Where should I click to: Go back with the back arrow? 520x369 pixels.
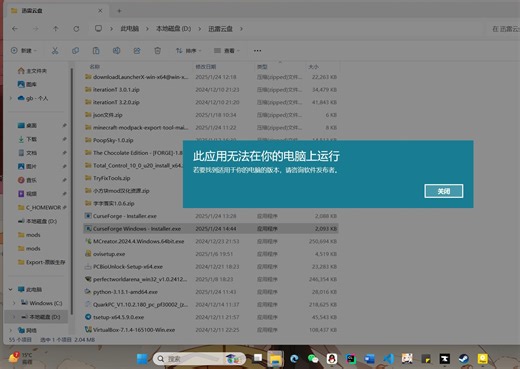[15, 29]
